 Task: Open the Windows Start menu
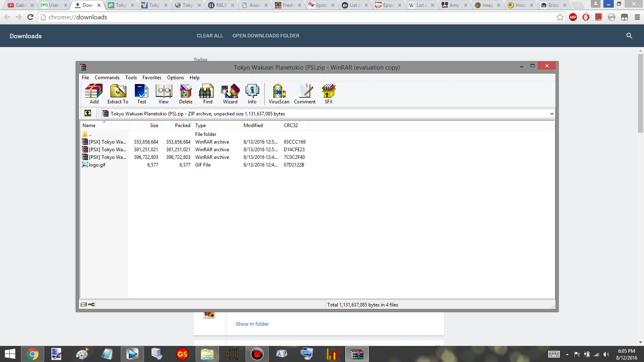click(10, 354)
